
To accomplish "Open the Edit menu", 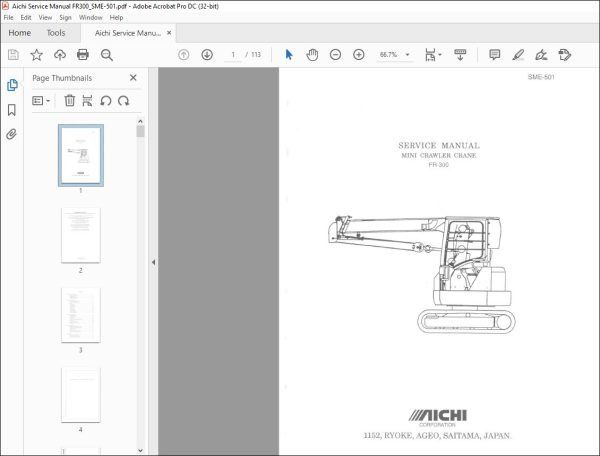I will [x=26, y=18].
